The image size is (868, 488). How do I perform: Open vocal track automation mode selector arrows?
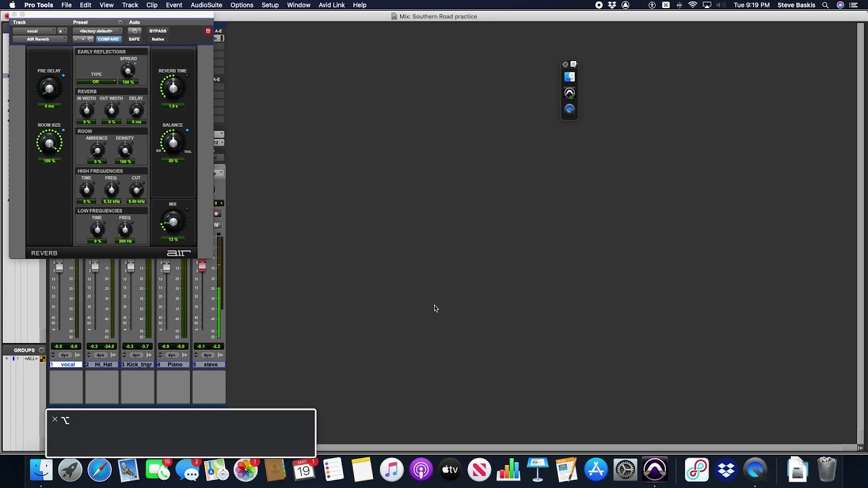click(x=54, y=355)
